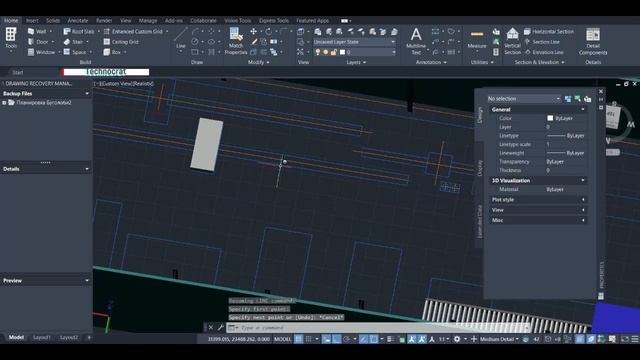Open the Multiline Text tool
Viewport: 640px width, 360px height.
point(416,41)
